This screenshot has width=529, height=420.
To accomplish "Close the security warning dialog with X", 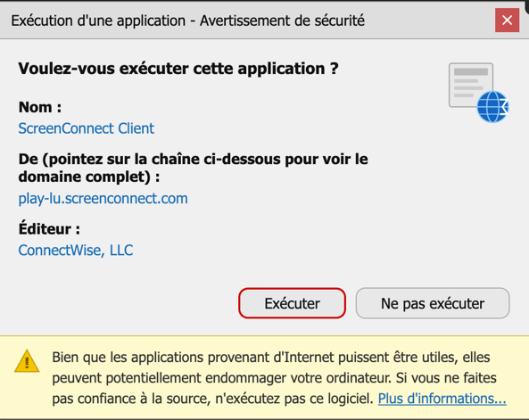I will coord(507,21).
